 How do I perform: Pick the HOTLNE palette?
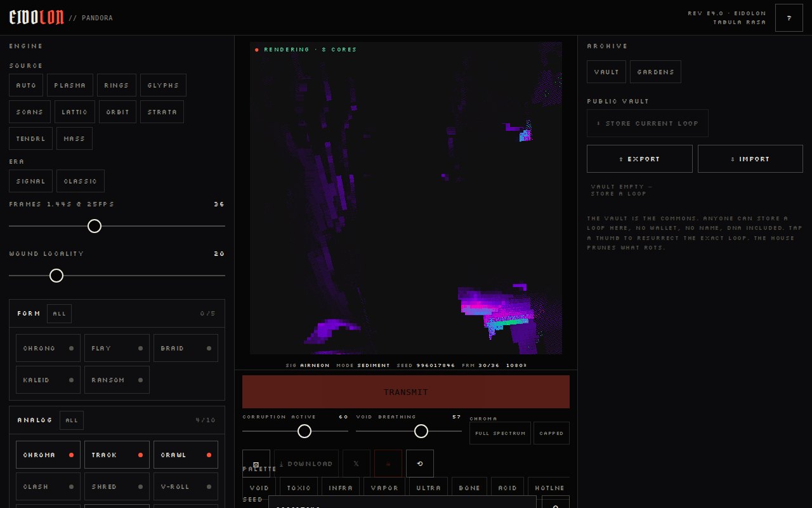[549, 488]
